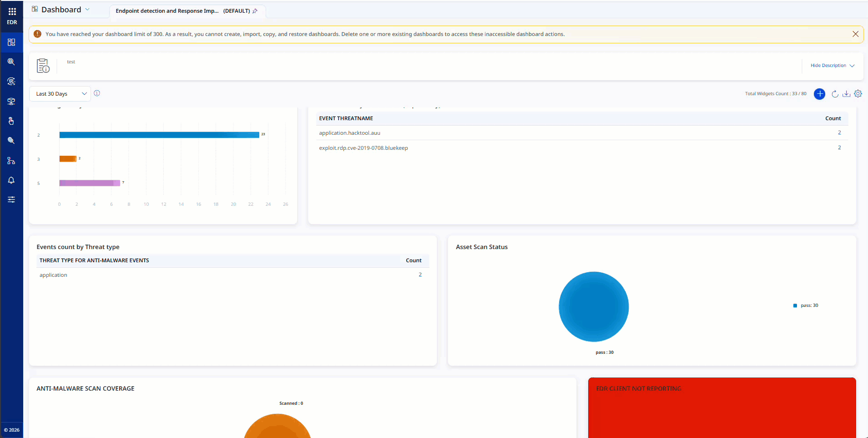The width and height of the screenshot is (868, 438).
Task: Click the Asset Scan Status widget title
Action: pyautogui.click(x=482, y=247)
